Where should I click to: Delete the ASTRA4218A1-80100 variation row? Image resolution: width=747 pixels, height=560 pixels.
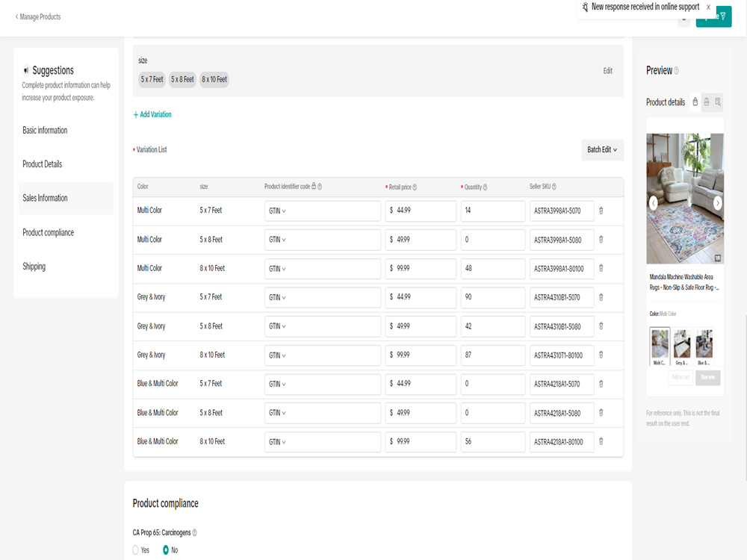click(601, 441)
